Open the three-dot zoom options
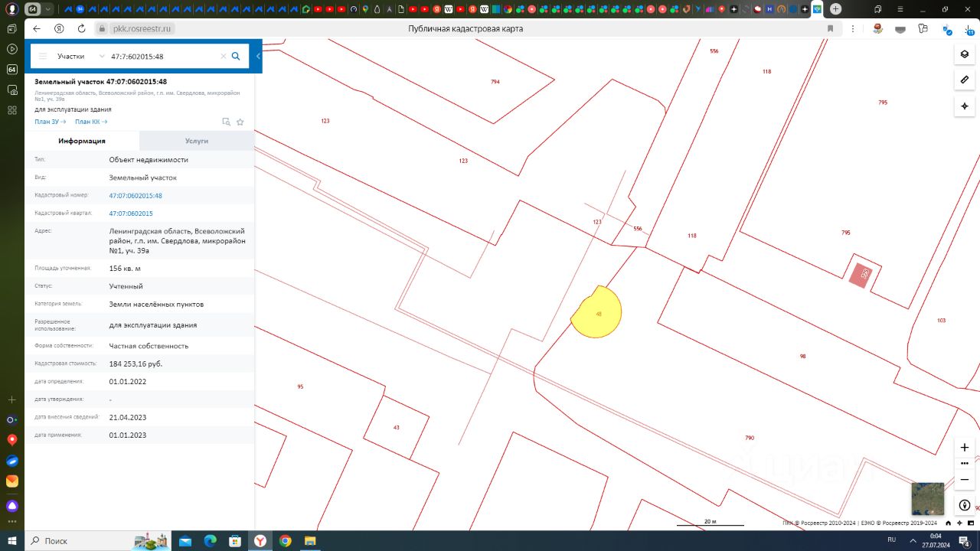This screenshot has height=551, width=980. (965, 463)
